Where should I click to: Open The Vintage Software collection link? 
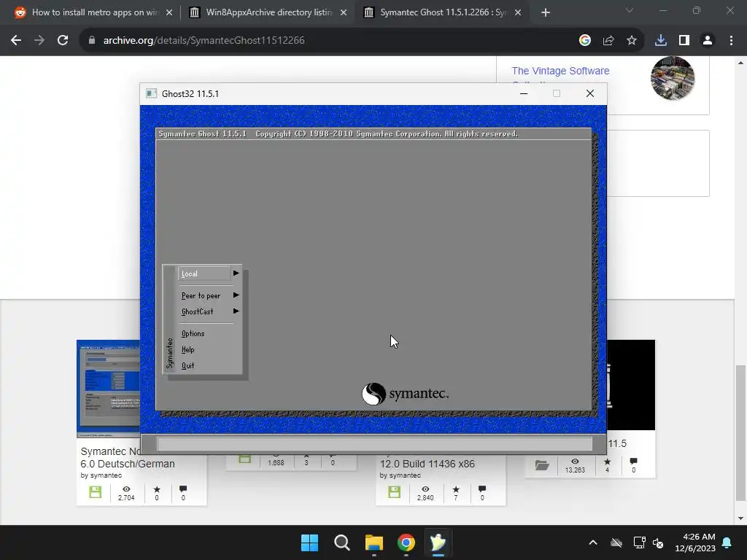tap(560, 71)
